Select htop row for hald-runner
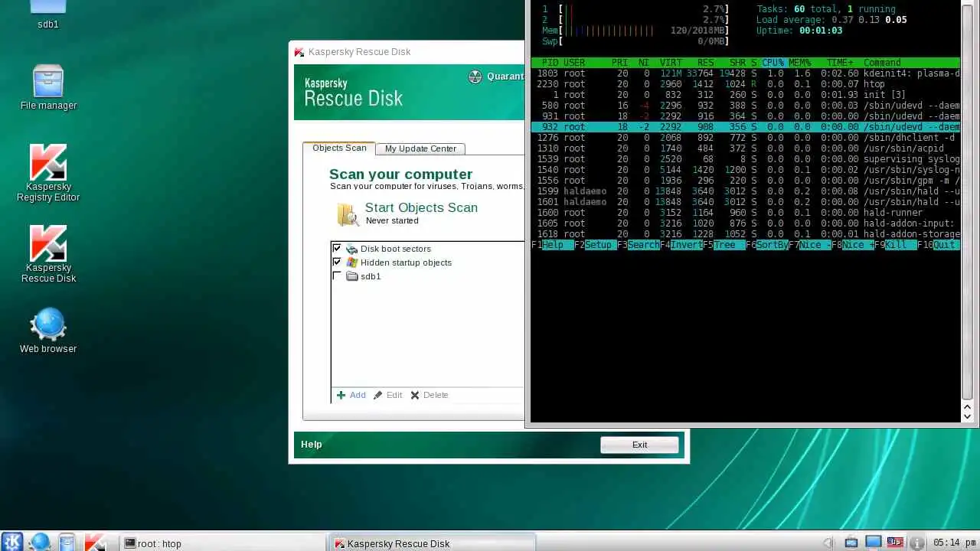Screen dimensions: 980x551 [x=745, y=213]
